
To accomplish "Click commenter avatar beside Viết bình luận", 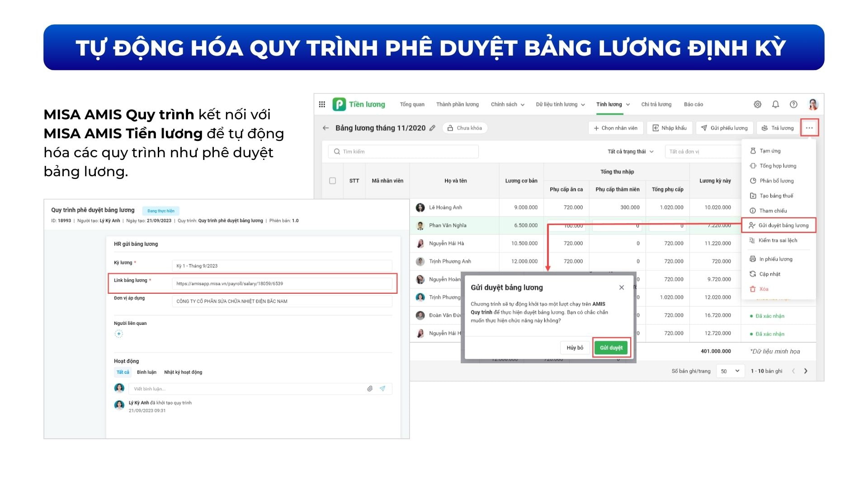I will click(x=119, y=388).
